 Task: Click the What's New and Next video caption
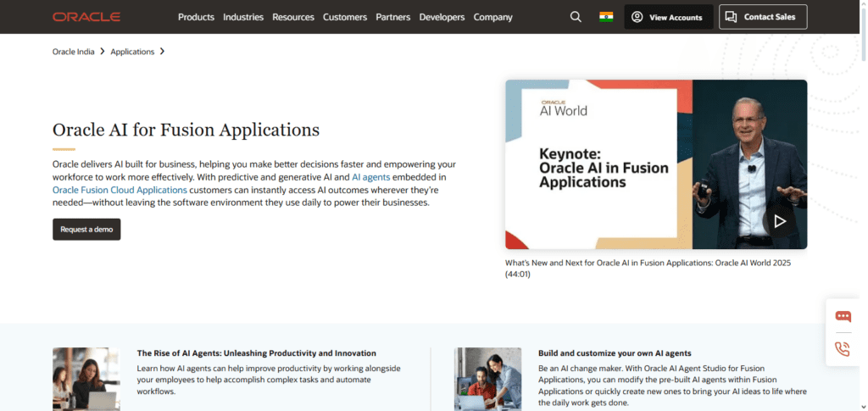(x=648, y=269)
